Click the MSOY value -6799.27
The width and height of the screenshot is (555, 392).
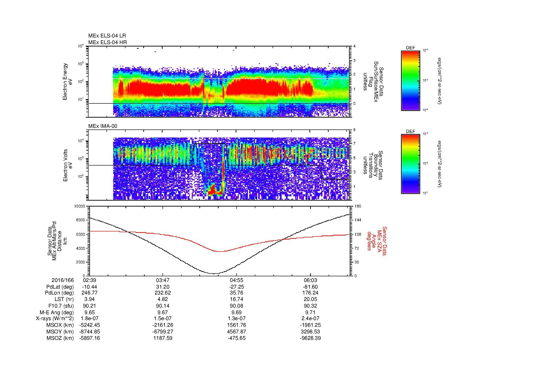pos(163,332)
